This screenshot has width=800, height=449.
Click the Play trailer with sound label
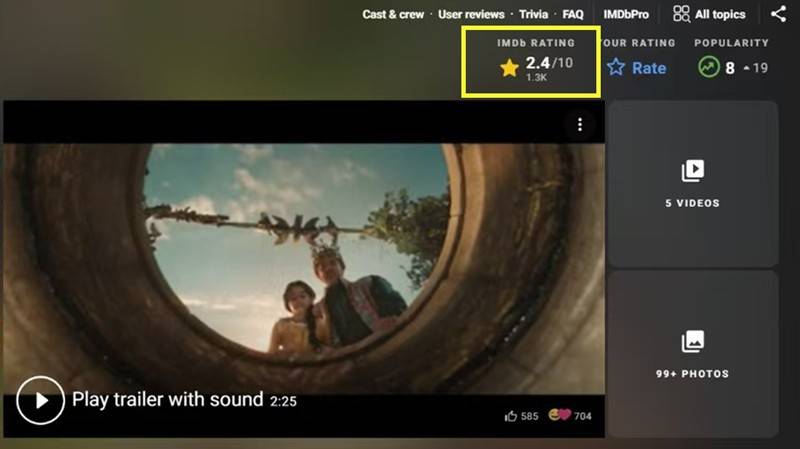(x=167, y=400)
